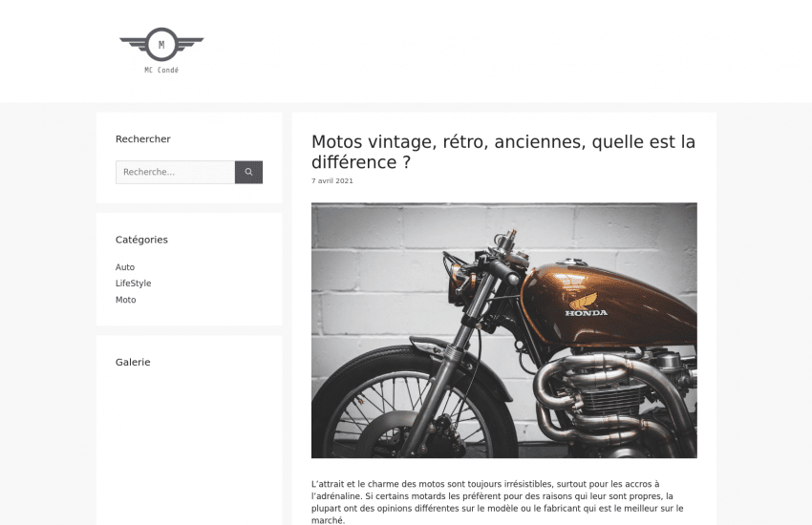Click the 7 avril 2021 post date
The width and height of the screenshot is (812, 525).
click(x=331, y=180)
